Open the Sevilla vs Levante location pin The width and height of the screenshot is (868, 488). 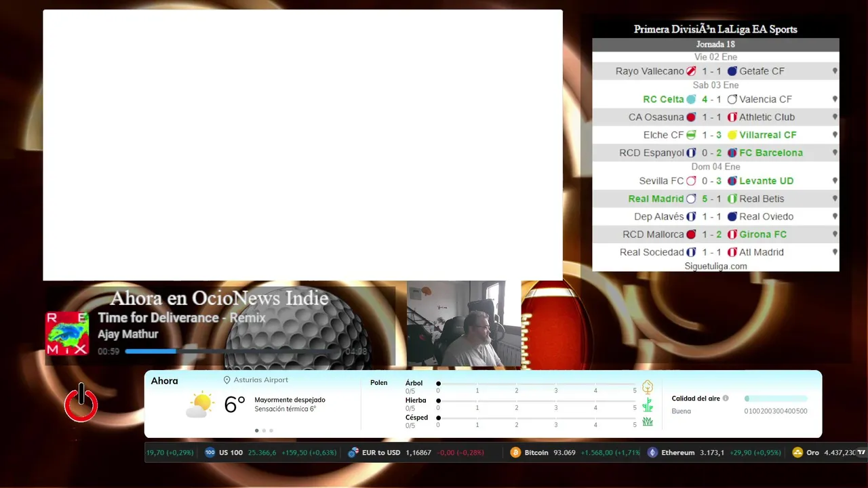(x=835, y=181)
